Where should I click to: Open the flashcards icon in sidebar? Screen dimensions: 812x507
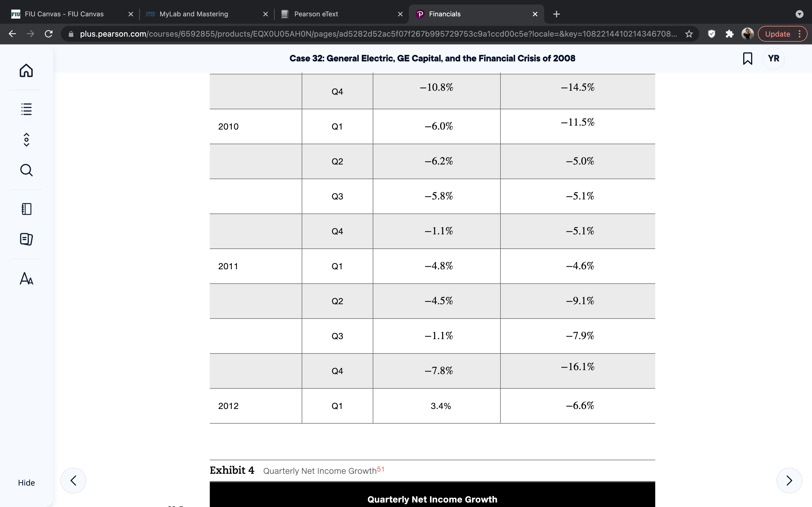point(26,239)
